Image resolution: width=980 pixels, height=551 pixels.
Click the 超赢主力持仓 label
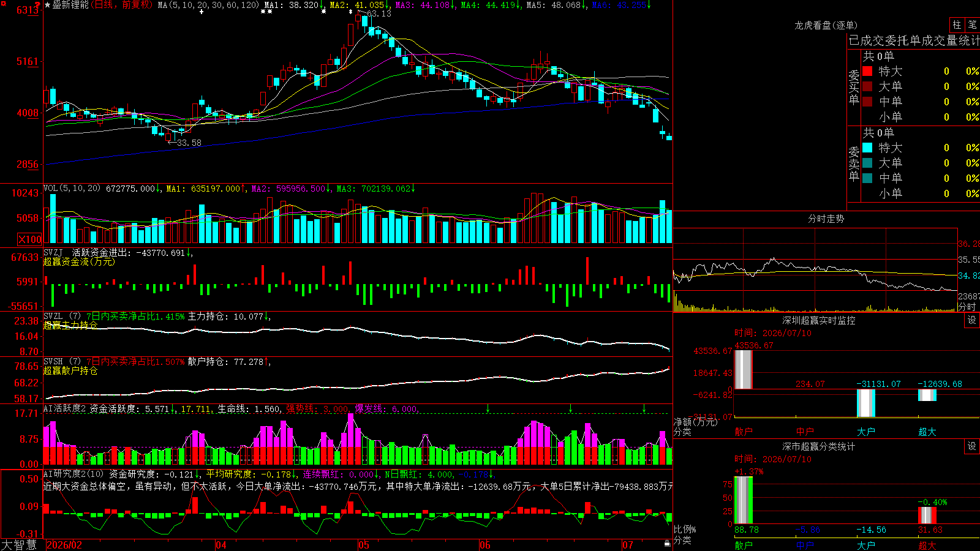(70, 325)
